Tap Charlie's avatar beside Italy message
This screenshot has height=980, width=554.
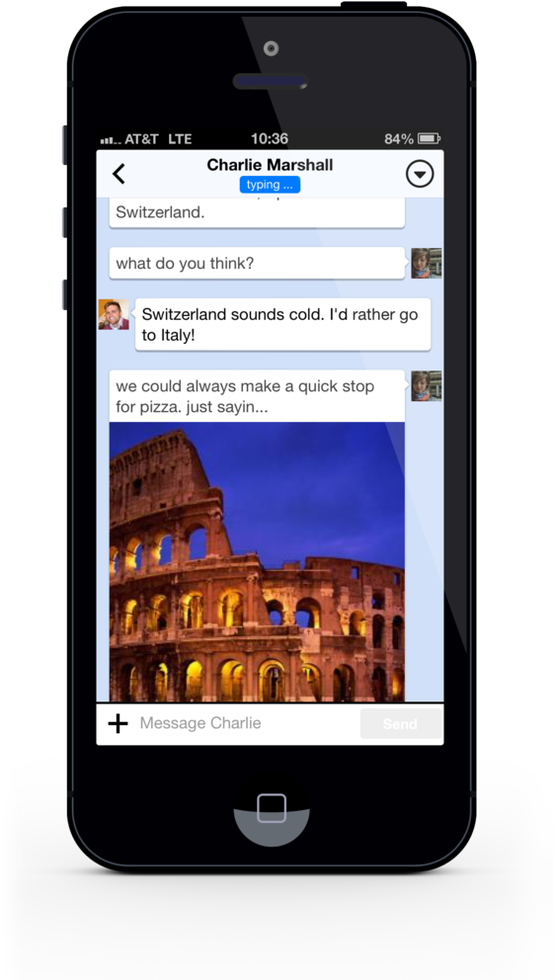click(x=114, y=314)
